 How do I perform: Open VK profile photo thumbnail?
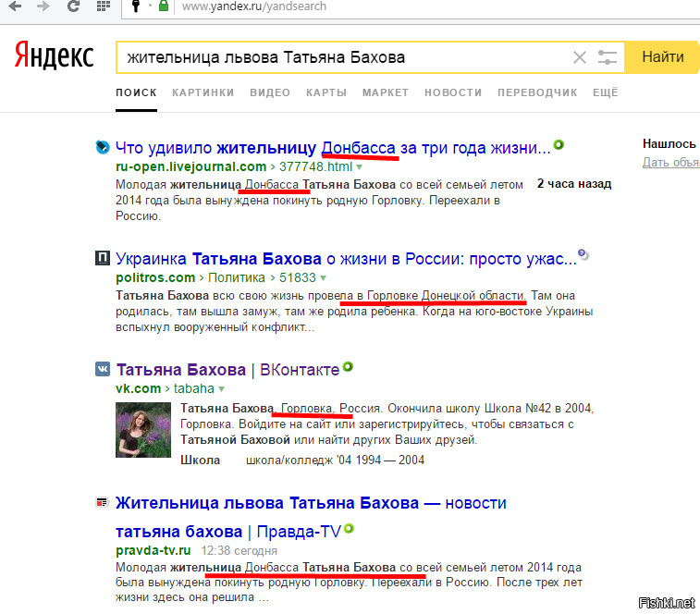tap(143, 430)
